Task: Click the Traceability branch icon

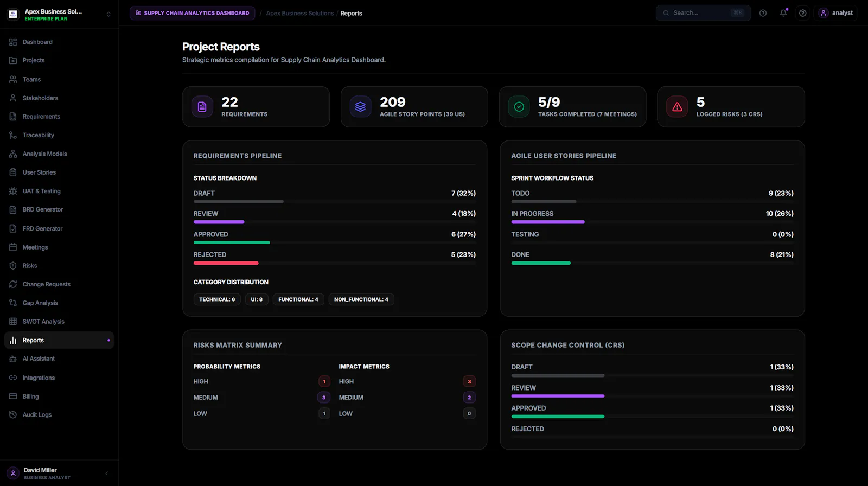Action: pos(13,135)
